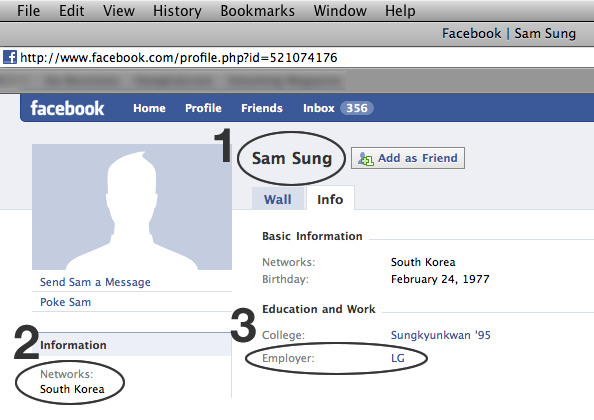Click the facebook logo

(x=67, y=108)
